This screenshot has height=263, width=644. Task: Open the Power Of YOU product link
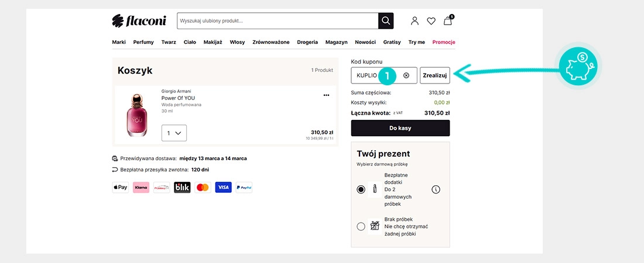point(178,98)
